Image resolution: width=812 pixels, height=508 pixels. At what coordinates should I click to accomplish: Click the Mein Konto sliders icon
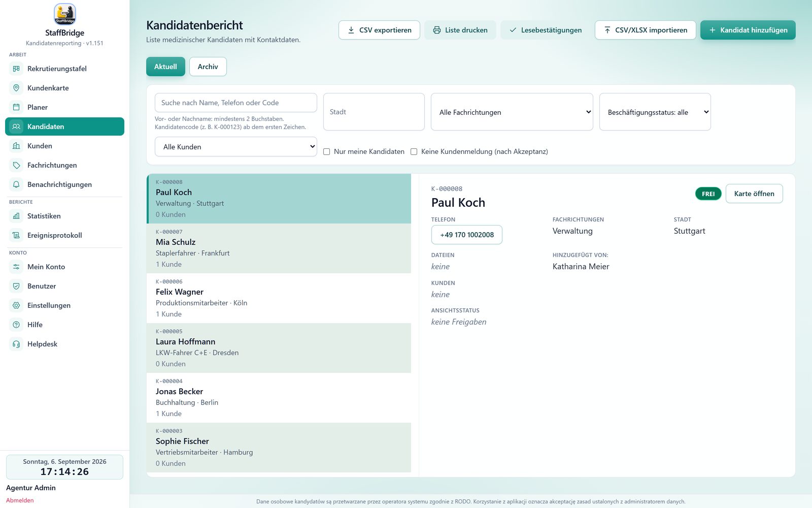tap(16, 267)
